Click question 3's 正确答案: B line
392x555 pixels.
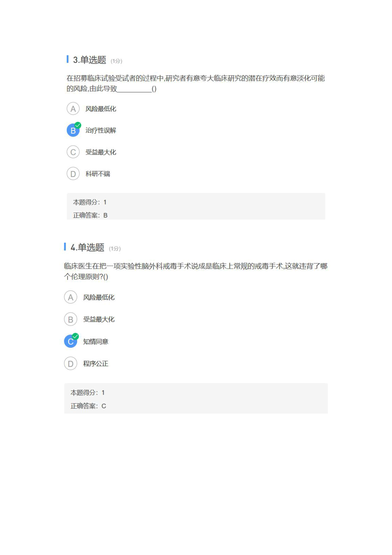point(90,215)
